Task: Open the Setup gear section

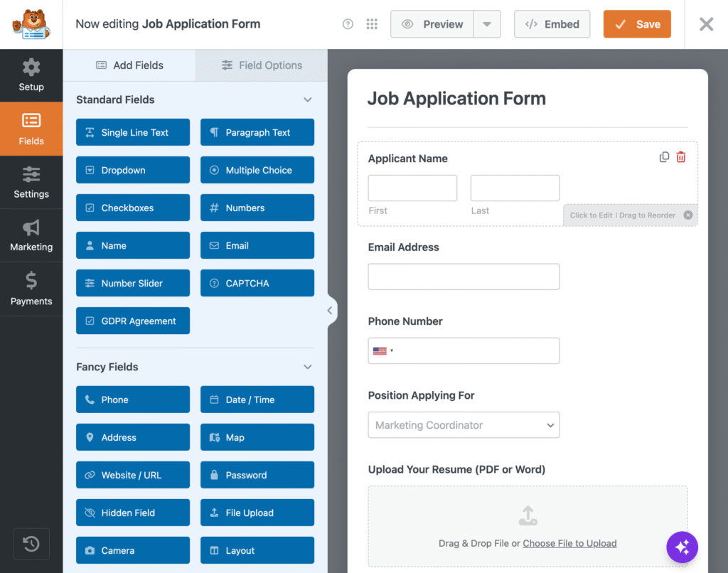Action: click(x=31, y=75)
